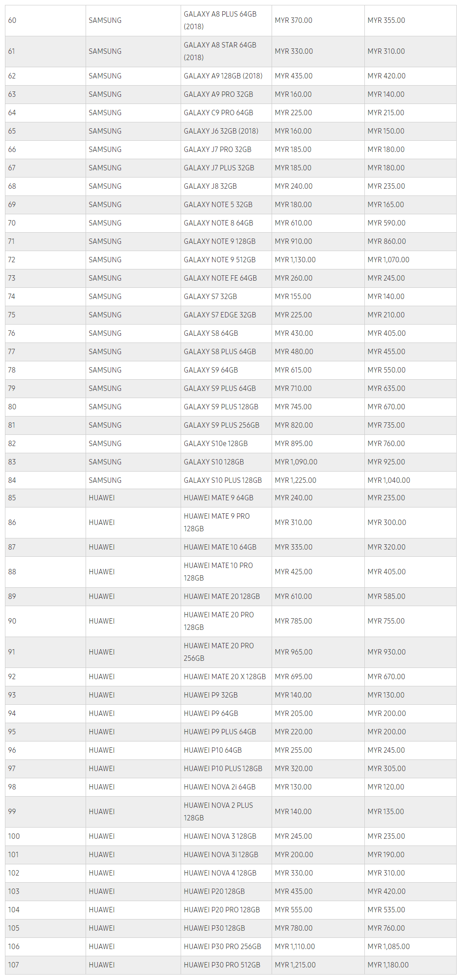Viewport: 463px width, 980px height.
Task: Click the GALAXY NOTE 9 512GB model cell
Action: pos(220,260)
